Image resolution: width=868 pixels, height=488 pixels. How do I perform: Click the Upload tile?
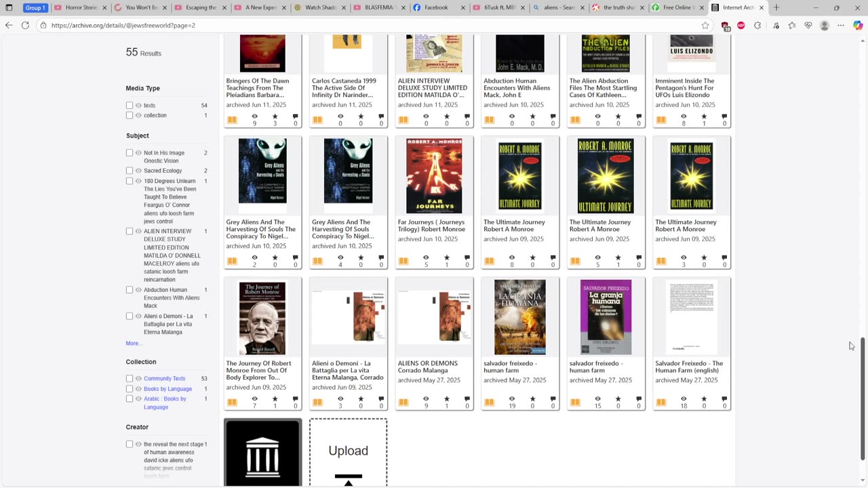(349, 452)
